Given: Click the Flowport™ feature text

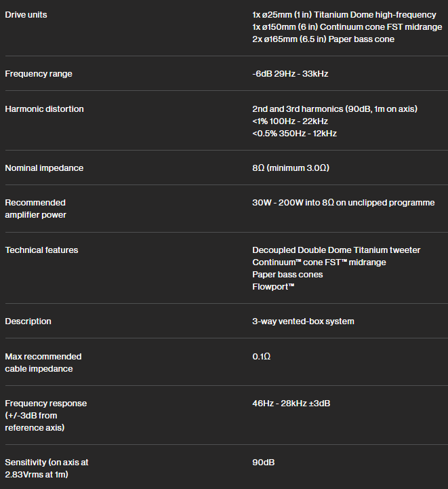Looking at the screenshot, I should 273,287.
